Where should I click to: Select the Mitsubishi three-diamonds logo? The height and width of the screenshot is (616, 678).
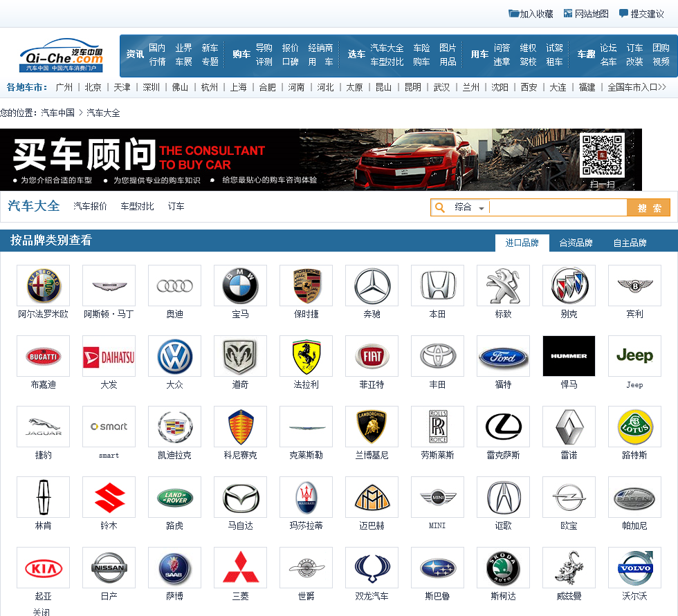241,568
